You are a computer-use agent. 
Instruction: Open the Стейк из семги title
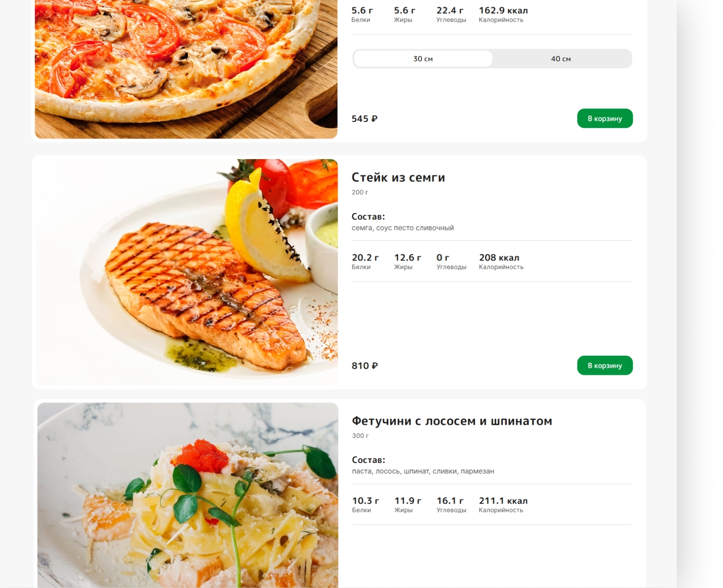click(398, 178)
